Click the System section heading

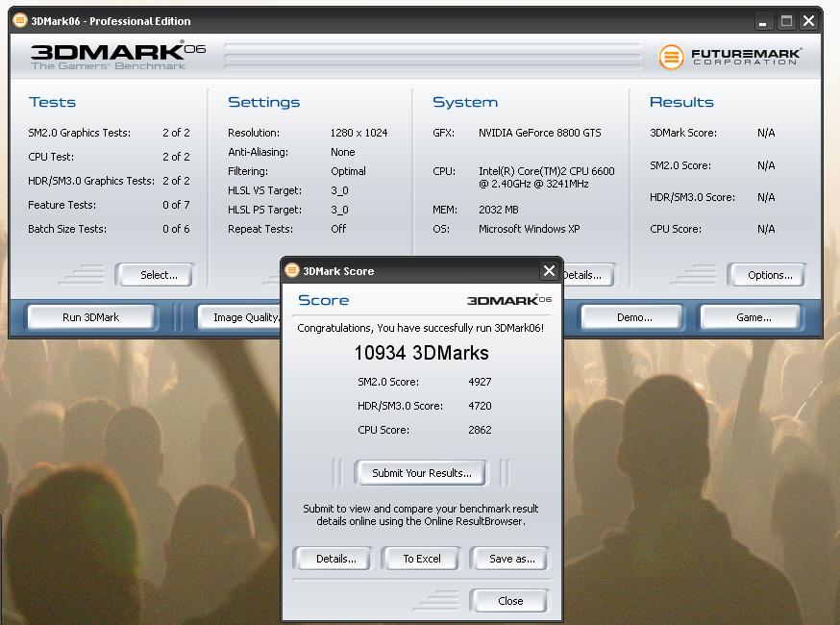click(x=465, y=102)
